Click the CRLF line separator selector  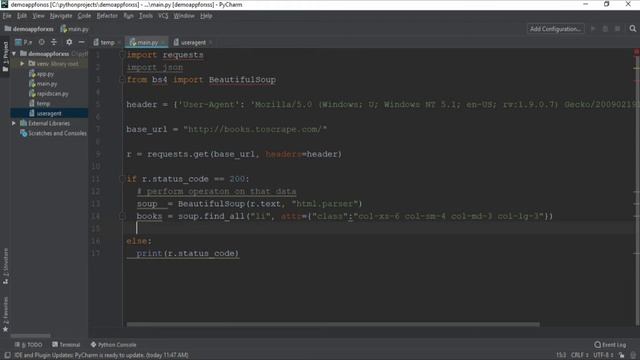[580, 355]
